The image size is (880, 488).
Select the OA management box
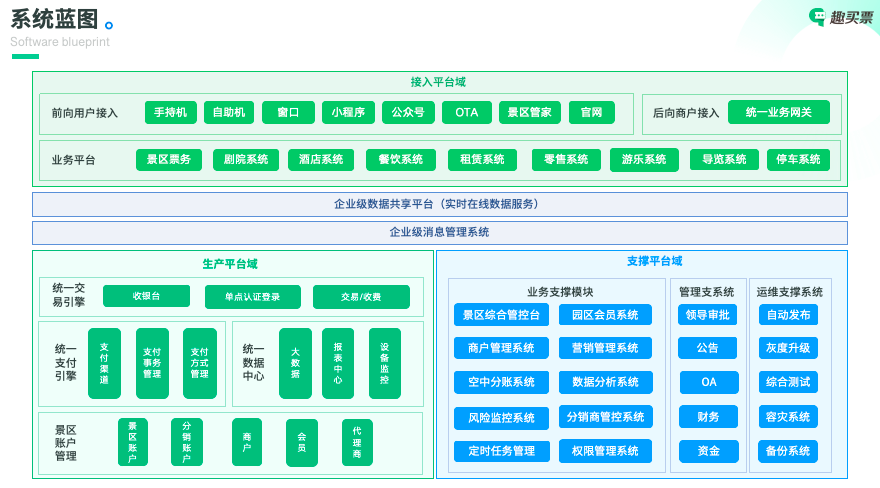point(709,382)
